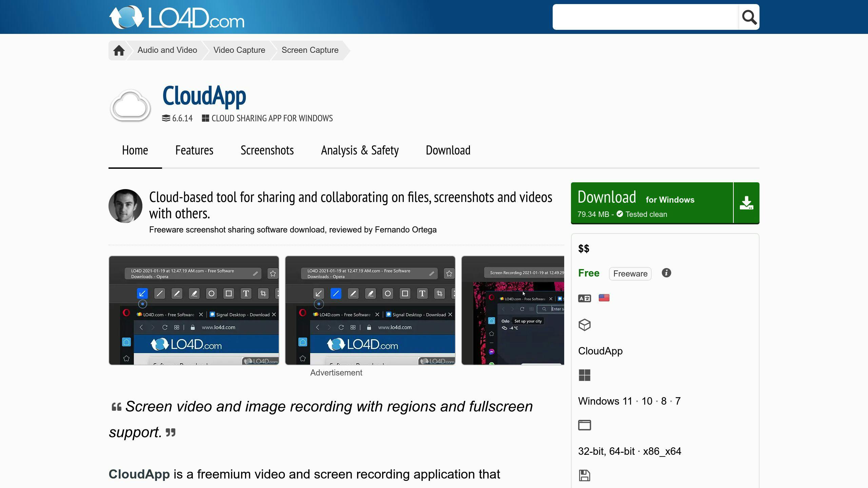The image size is (868, 488).
Task: Open the Download tab
Action: click(x=448, y=150)
